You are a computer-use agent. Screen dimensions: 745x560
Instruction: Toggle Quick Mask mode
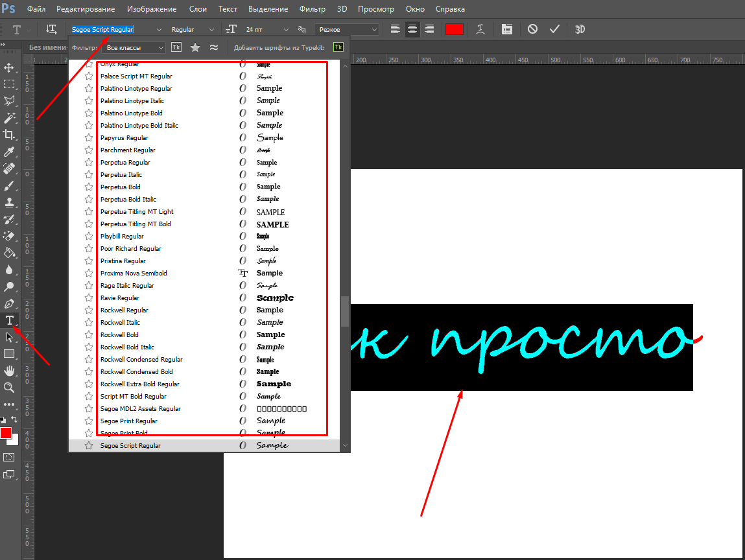9,458
